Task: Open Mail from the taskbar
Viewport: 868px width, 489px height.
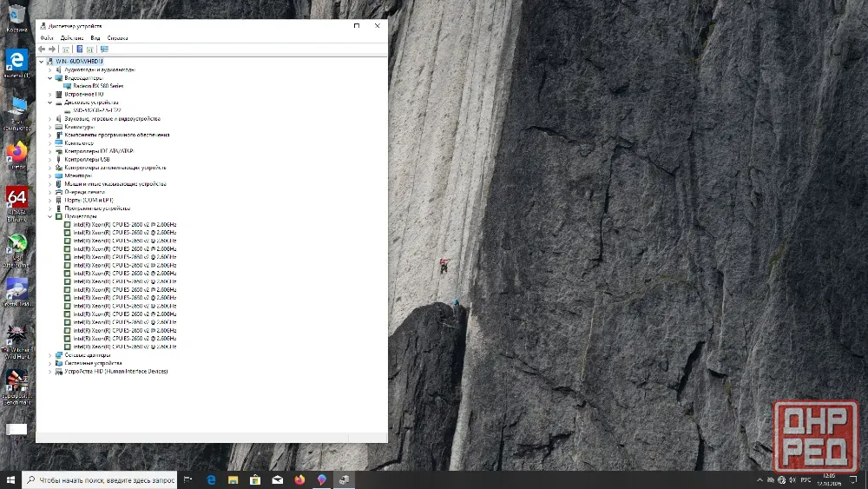Action: (x=278, y=480)
